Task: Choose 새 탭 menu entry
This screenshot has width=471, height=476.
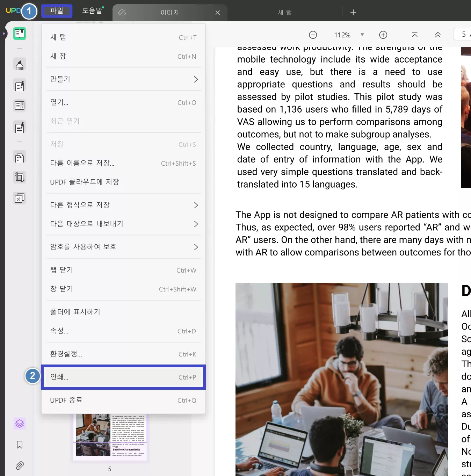Action: 123,37
